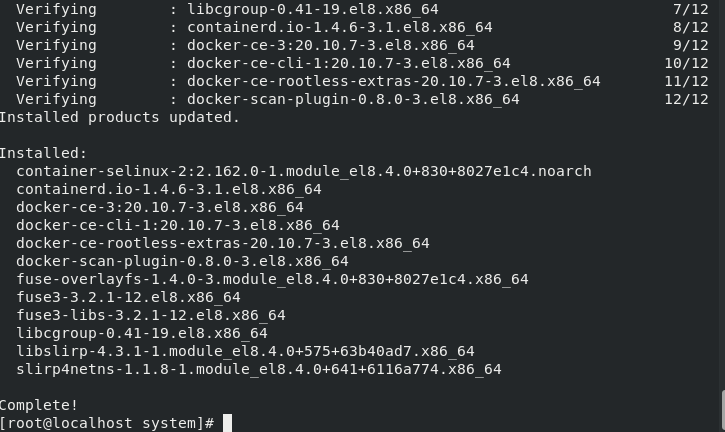Click the "Installed:" heading line

tap(43, 153)
